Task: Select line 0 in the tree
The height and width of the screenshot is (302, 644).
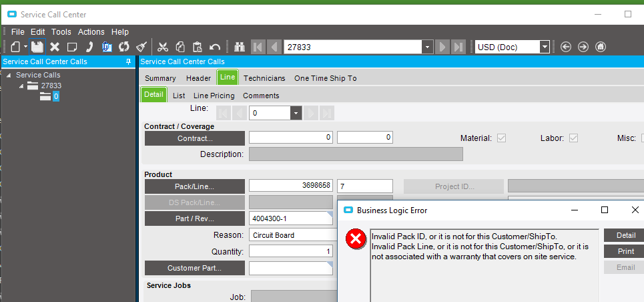Action: click(x=56, y=97)
